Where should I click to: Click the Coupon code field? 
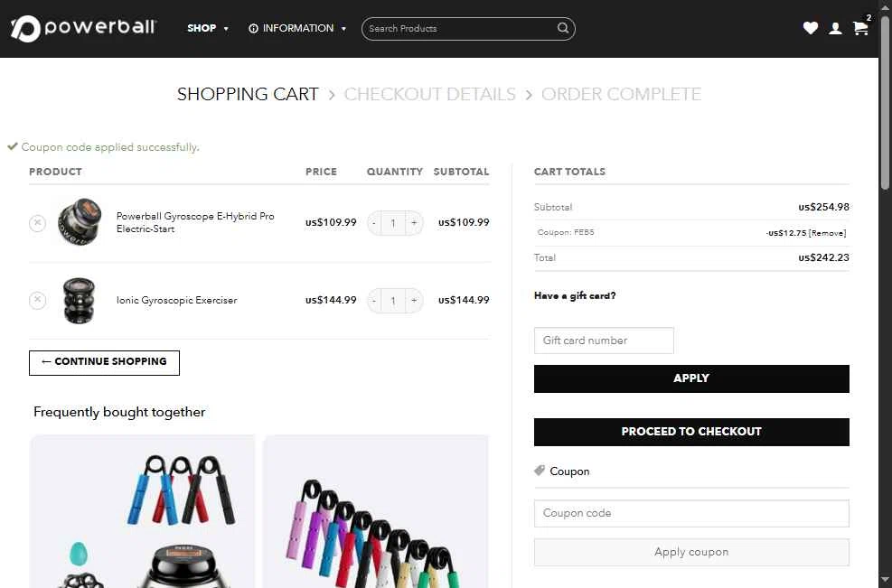[x=691, y=513]
